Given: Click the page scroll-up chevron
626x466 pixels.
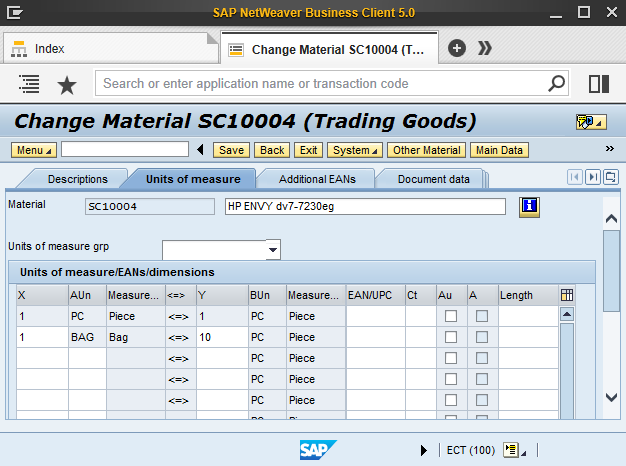Looking at the screenshot, I should tap(611, 218).
